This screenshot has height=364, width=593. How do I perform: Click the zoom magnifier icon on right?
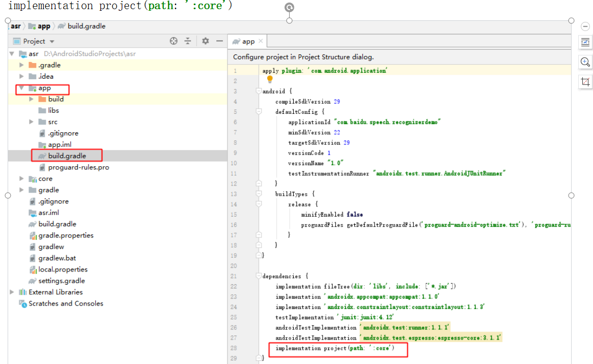coord(585,62)
